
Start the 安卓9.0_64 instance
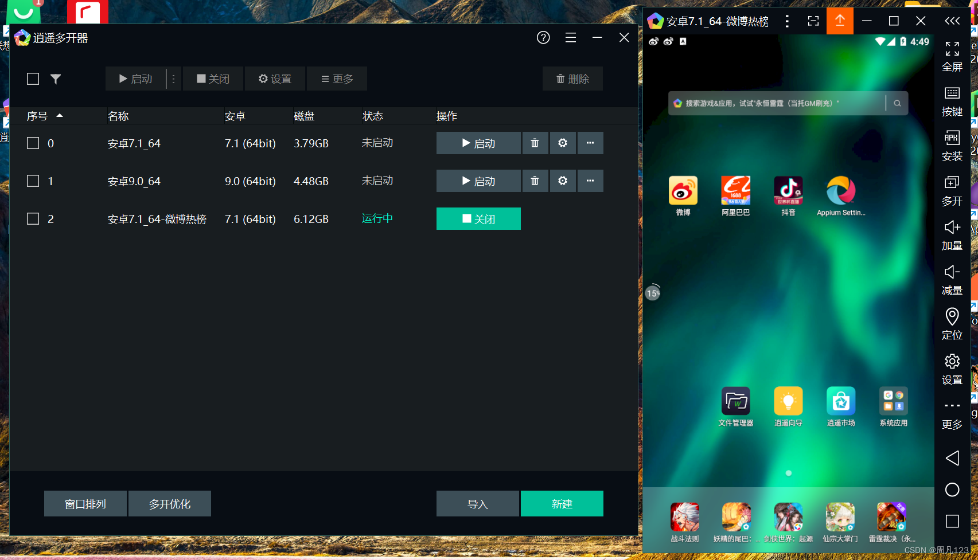478,181
